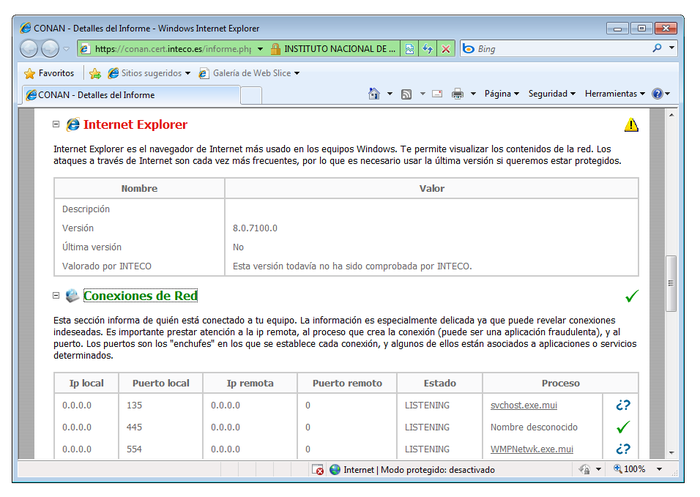Open the Home button dropdown arrow
Viewport: 700px width, 497px height.
(390, 94)
